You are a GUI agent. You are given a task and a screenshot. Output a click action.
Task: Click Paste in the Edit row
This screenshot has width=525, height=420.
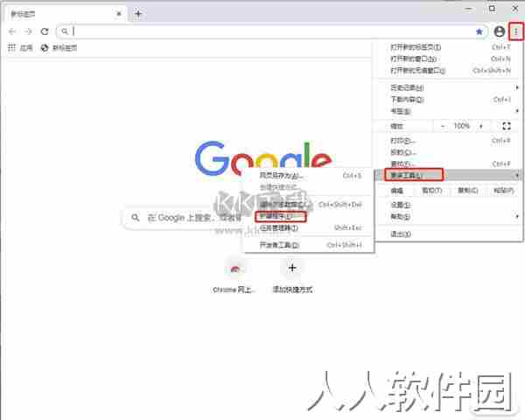[x=503, y=191]
